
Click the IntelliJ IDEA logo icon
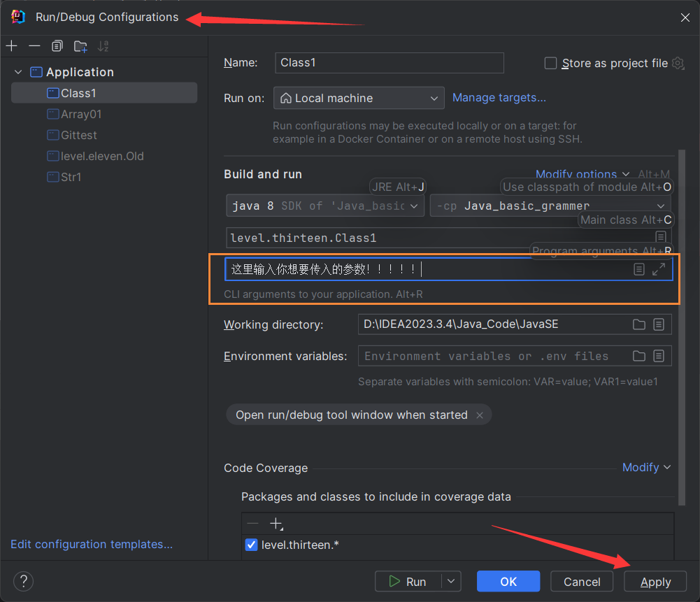point(18,17)
